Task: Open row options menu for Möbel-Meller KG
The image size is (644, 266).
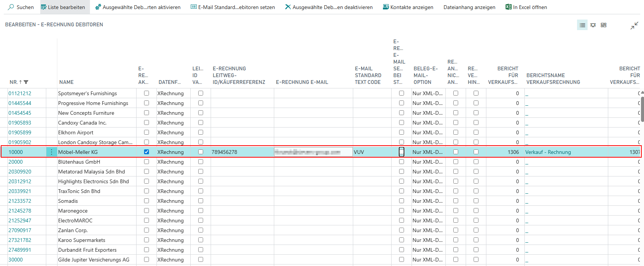Action: (x=52, y=152)
